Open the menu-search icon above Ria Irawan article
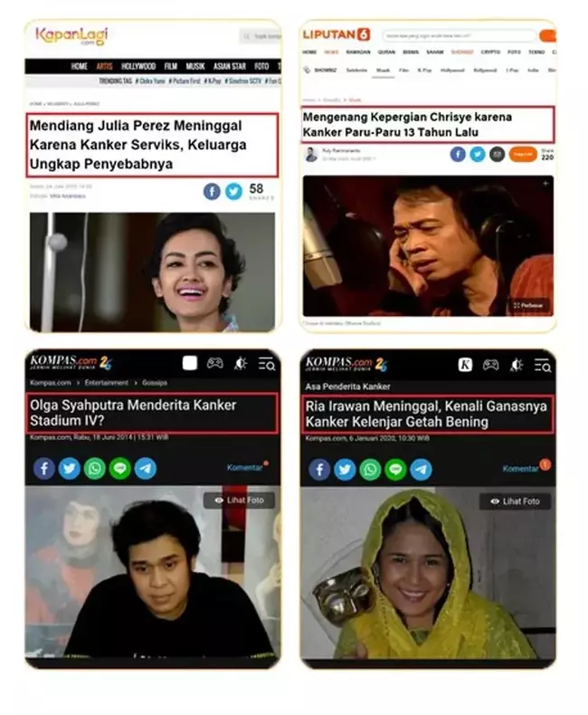 point(543,365)
